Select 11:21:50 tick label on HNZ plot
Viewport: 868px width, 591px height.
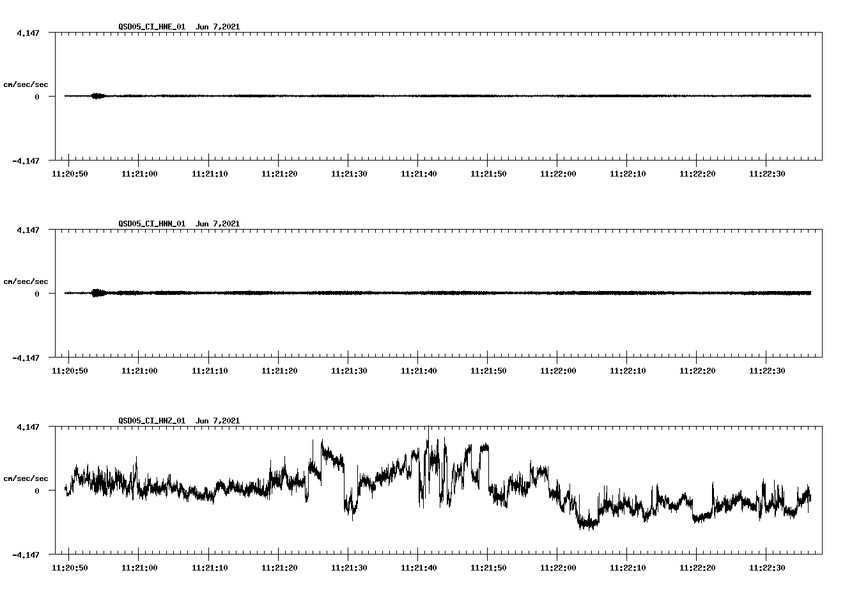tap(488, 568)
